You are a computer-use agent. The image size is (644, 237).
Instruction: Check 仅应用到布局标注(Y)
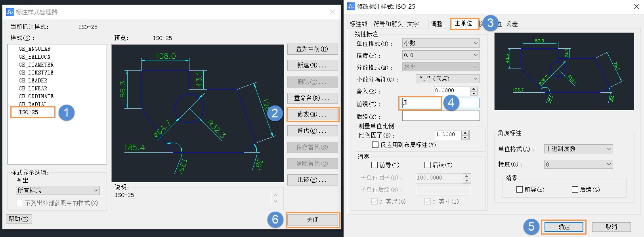375,145
